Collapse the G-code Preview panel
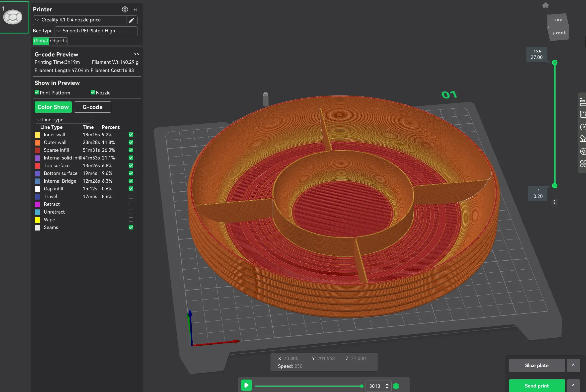 (x=137, y=54)
